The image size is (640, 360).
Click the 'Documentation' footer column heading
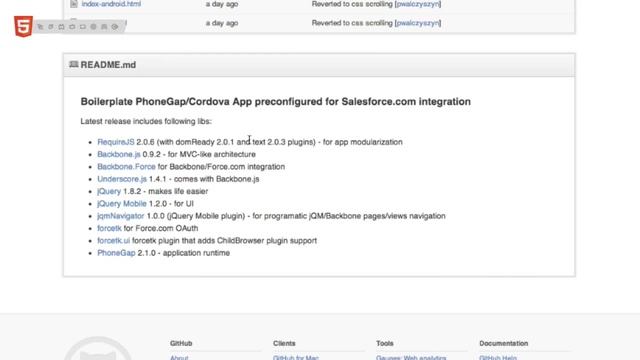(503, 343)
